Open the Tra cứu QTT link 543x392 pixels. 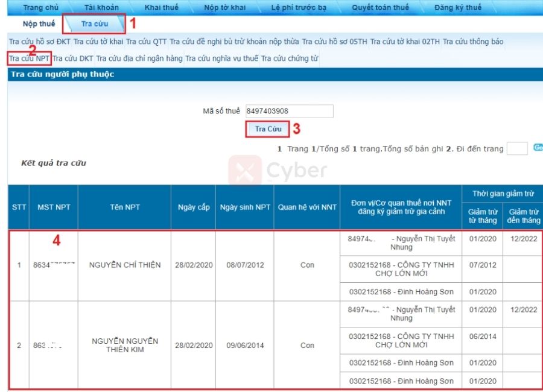pyautogui.click(x=146, y=42)
